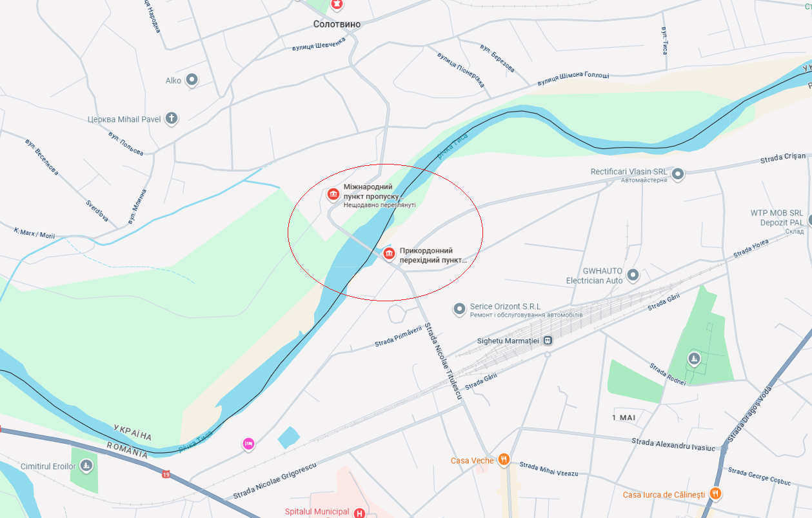812x518 pixels.
Task: Click the 1 MAI neighborhood label
Action: (x=624, y=417)
